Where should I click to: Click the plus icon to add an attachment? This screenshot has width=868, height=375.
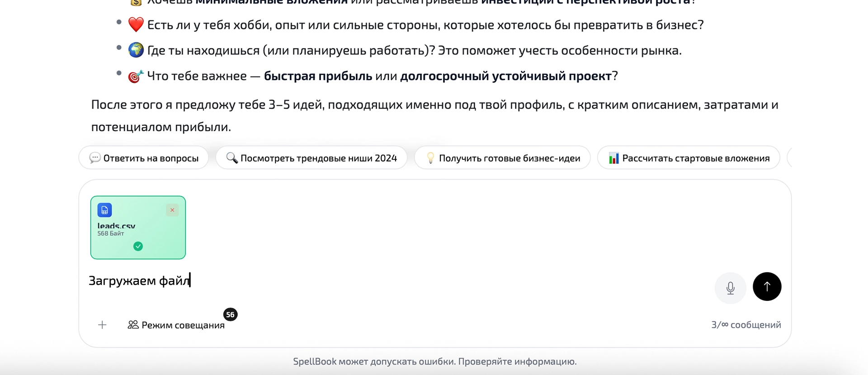[102, 325]
